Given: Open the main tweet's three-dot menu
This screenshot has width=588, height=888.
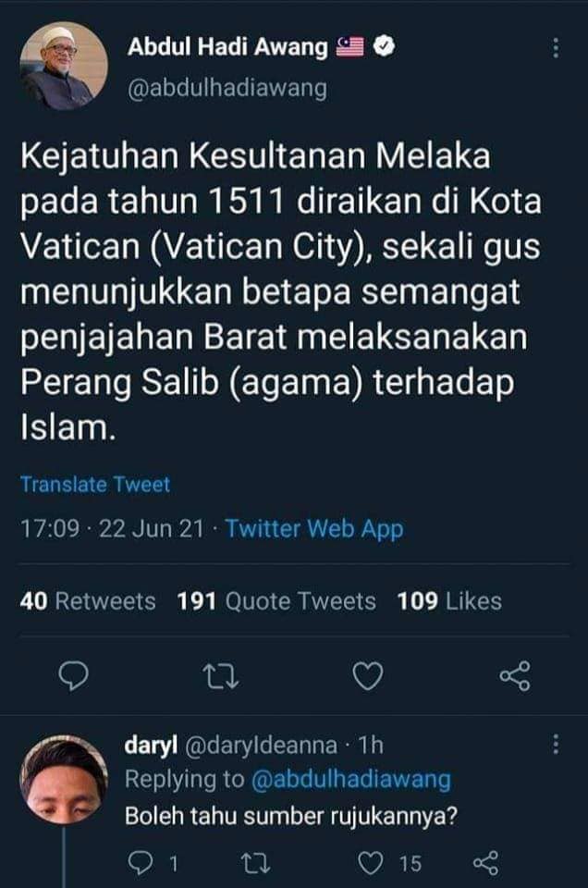Looking at the screenshot, I should [556, 48].
